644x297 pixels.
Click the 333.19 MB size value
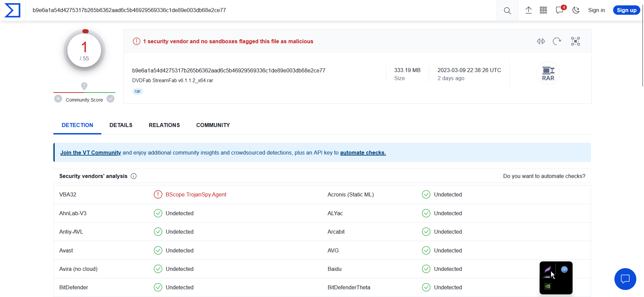407,70
